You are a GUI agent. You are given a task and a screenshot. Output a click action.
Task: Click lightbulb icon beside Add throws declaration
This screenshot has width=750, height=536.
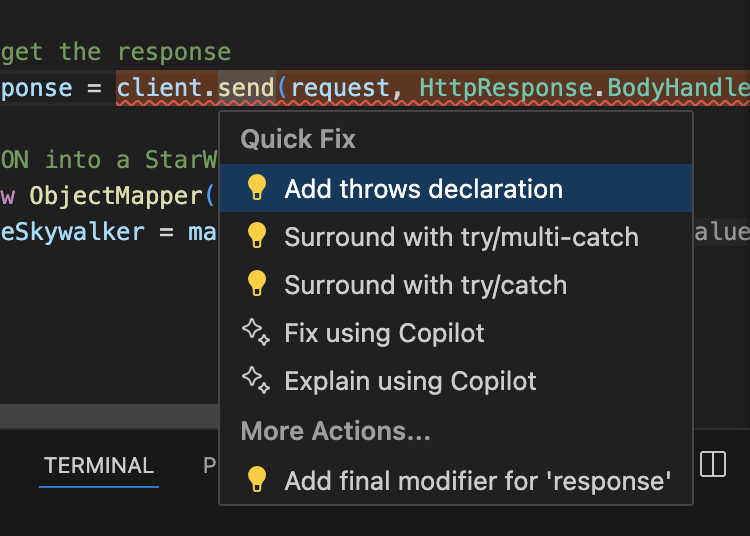point(256,187)
